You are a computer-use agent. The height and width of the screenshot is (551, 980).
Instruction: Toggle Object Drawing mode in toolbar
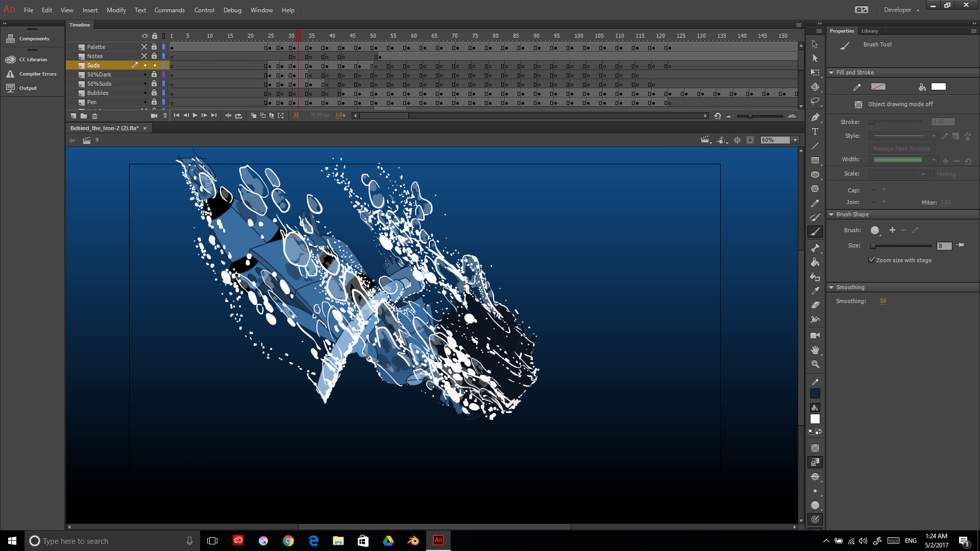point(815,448)
